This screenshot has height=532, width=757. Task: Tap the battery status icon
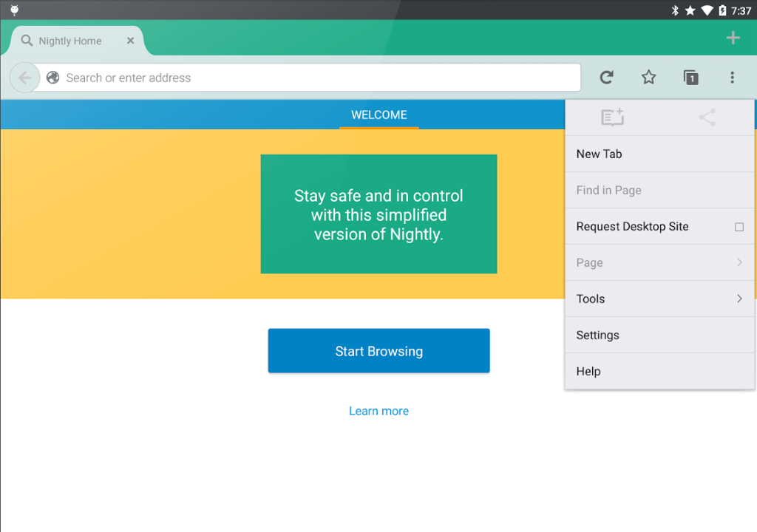coord(722,10)
